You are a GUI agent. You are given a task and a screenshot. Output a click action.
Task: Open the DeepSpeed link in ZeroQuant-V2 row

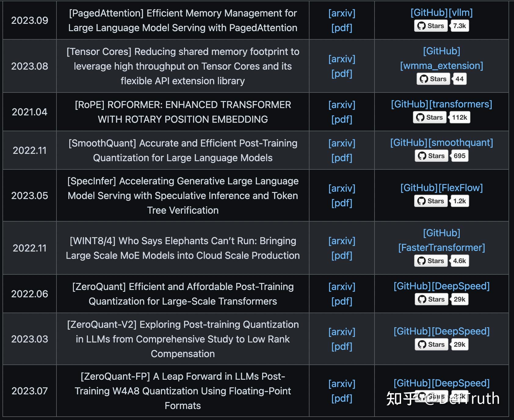(461, 331)
